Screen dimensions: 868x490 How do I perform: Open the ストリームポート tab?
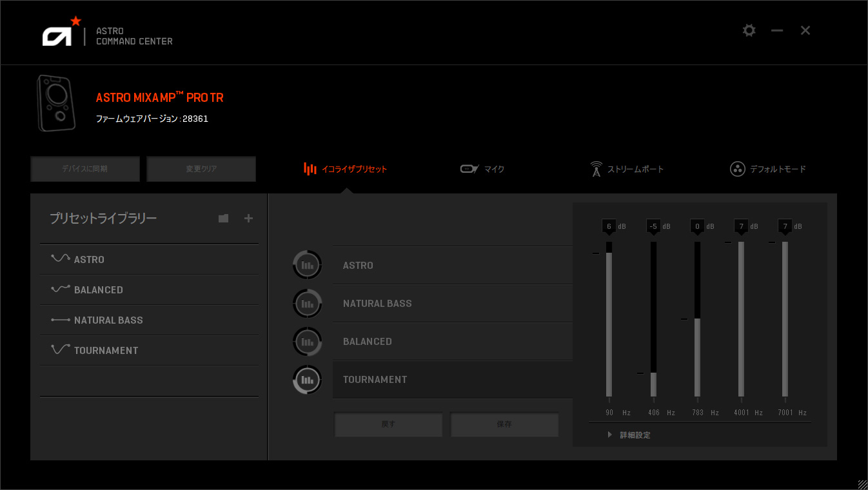point(627,169)
